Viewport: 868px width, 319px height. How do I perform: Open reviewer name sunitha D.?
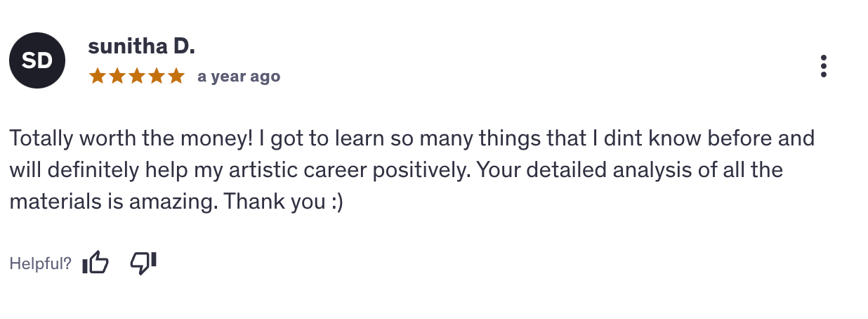pos(141,47)
